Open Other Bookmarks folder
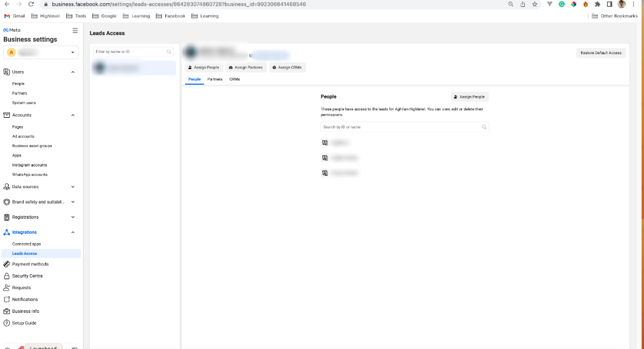The width and height of the screenshot is (644, 349). click(615, 16)
